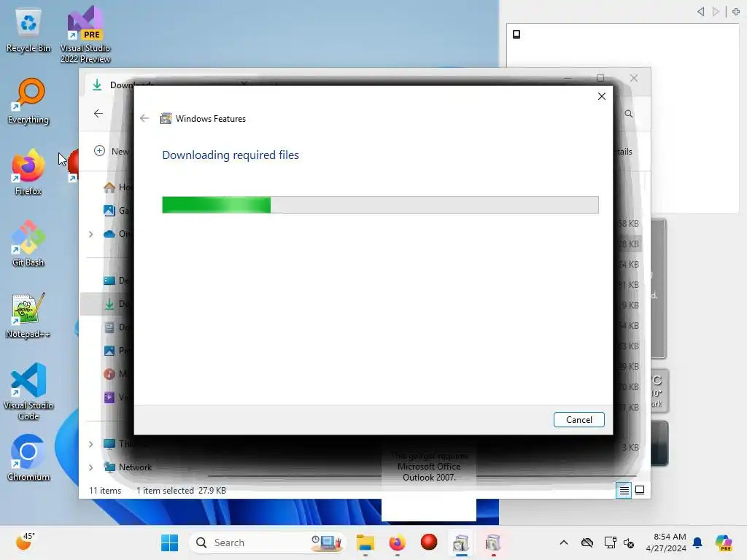Open Windows Start menu

[169, 542]
